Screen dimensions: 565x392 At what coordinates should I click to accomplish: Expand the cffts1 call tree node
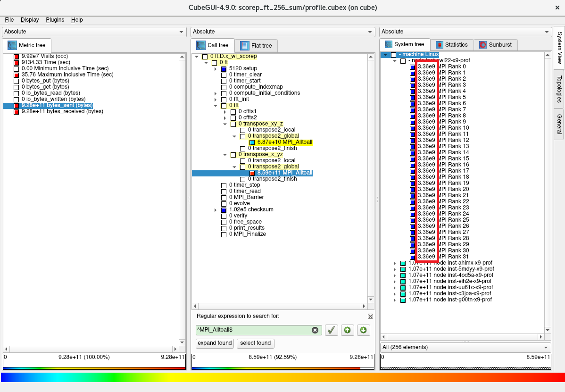[x=225, y=112]
